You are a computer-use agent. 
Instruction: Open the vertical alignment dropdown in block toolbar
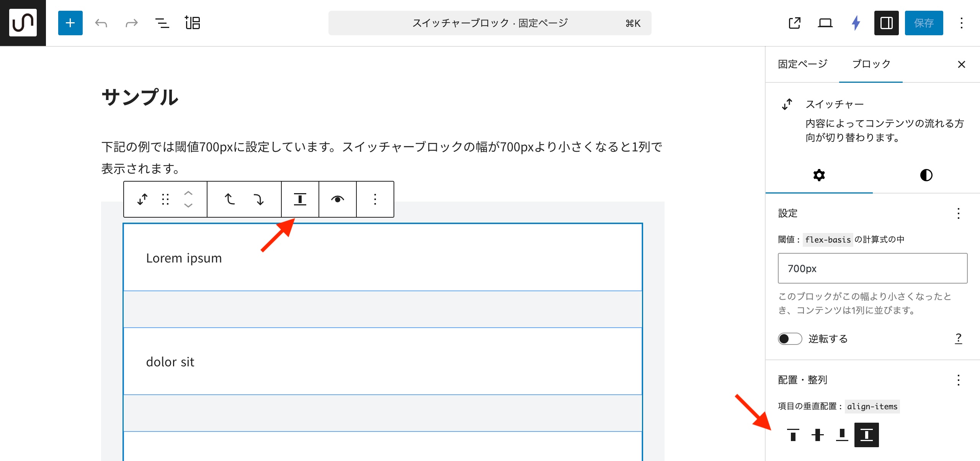300,199
